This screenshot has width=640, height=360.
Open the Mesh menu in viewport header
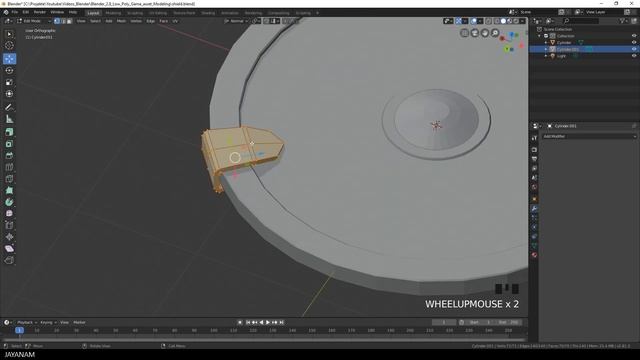[x=121, y=21]
